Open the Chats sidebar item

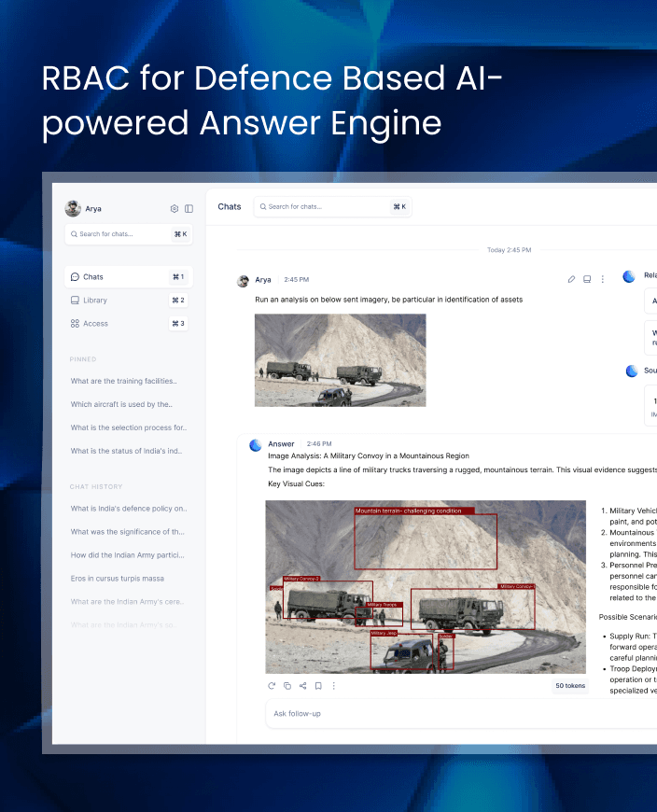[129, 277]
